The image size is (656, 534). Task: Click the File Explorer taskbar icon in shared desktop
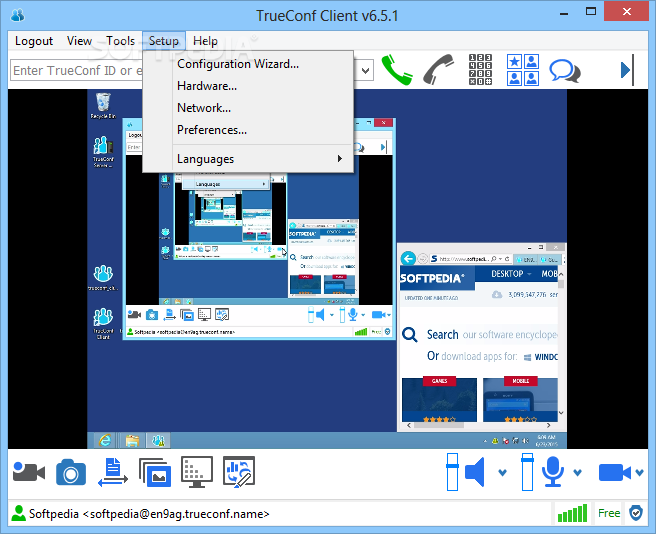(x=132, y=440)
